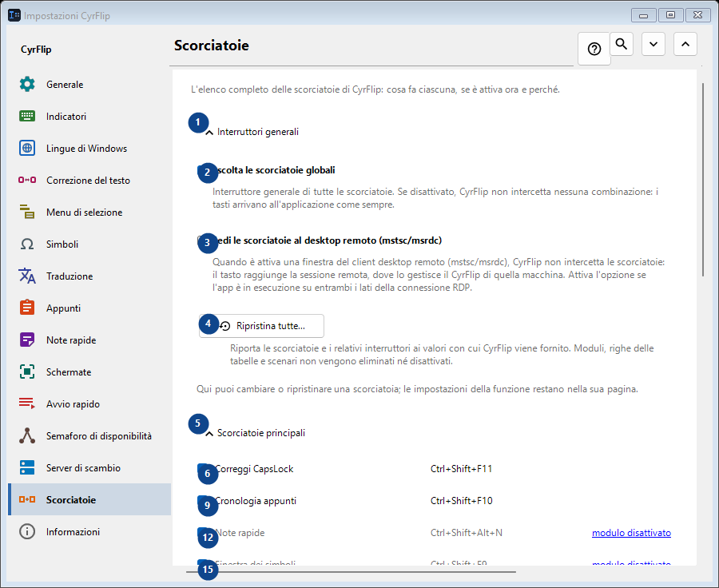The height and width of the screenshot is (588, 719).
Task: Select the Simboli omega icon
Action: click(27, 244)
